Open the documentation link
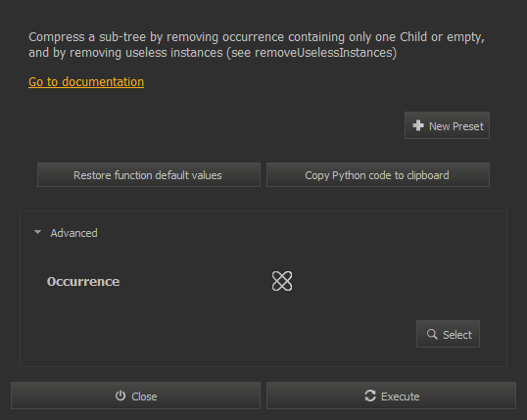Image resolution: width=527 pixels, height=420 pixels. point(86,82)
